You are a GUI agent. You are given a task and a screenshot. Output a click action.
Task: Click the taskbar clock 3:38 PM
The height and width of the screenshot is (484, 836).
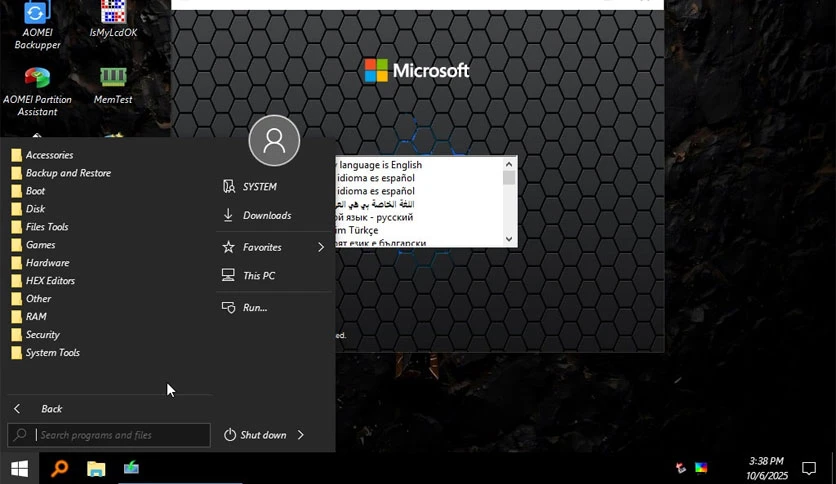click(x=767, y=461)
